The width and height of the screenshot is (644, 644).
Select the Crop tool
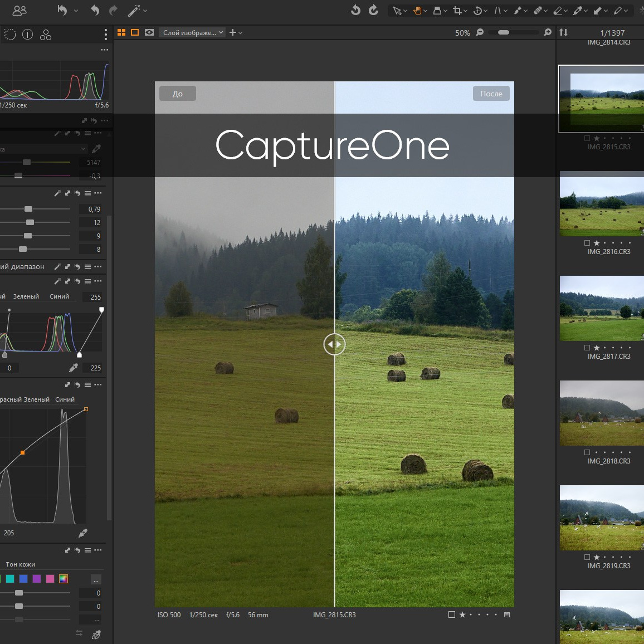[457, 11]
